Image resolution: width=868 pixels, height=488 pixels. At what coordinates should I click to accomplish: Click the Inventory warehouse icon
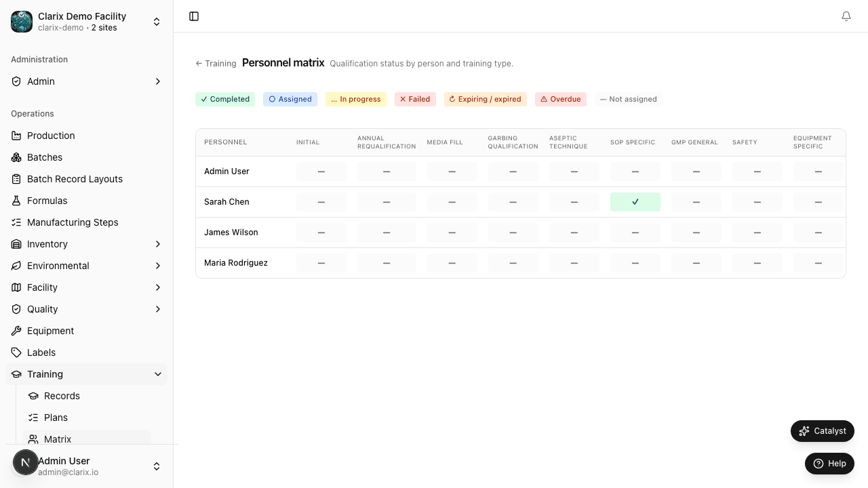(x=16, y=244)
